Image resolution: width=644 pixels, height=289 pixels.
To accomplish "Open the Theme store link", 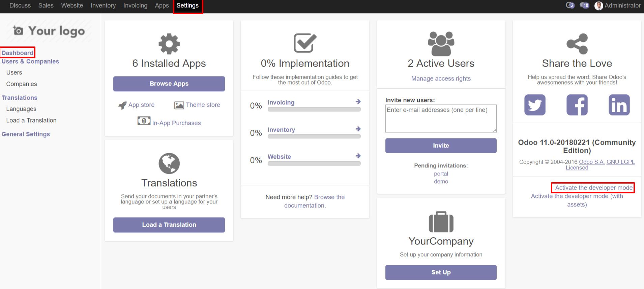I will tap(203, 105).
